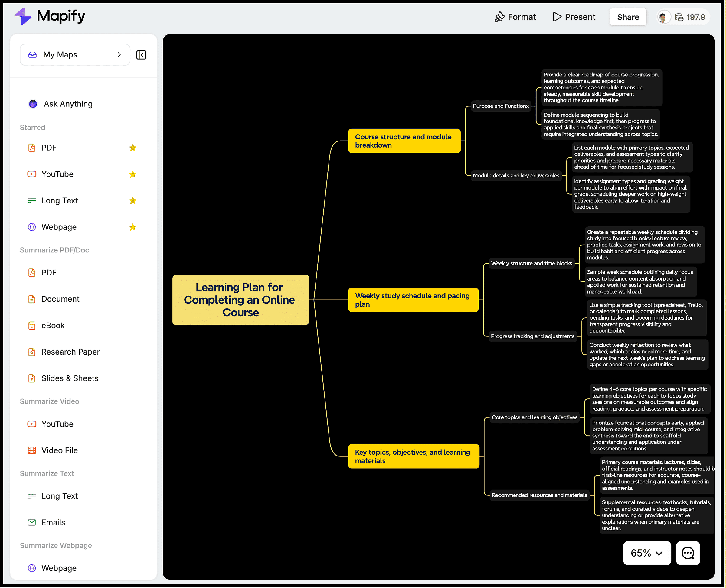Viewport: 726px width, 588px height.
Task: Start Present mode
Action: click(x=574, y=17)
